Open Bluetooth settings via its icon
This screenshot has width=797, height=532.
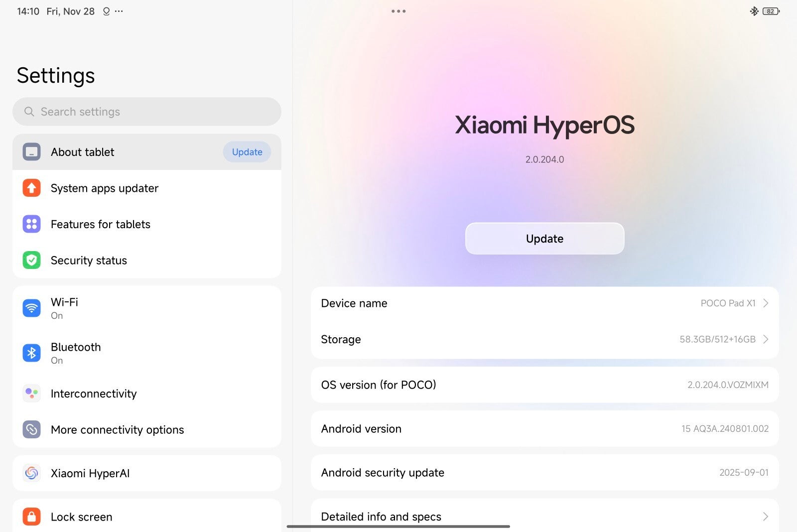coord(31,353)
